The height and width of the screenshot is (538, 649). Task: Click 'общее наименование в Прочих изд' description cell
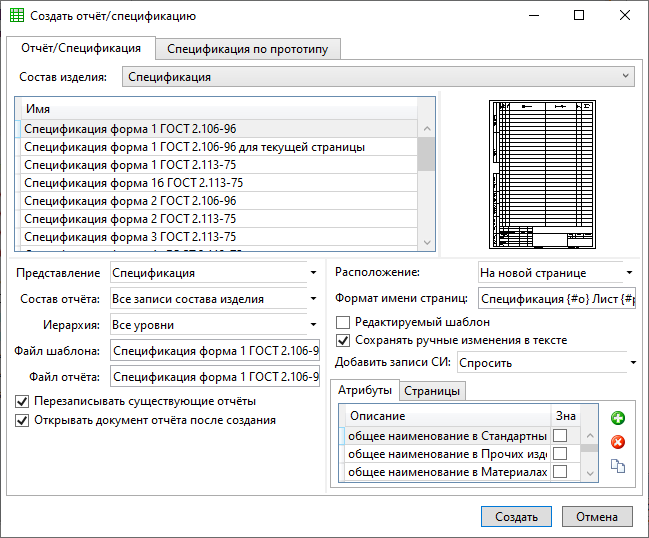coord(447,454)
